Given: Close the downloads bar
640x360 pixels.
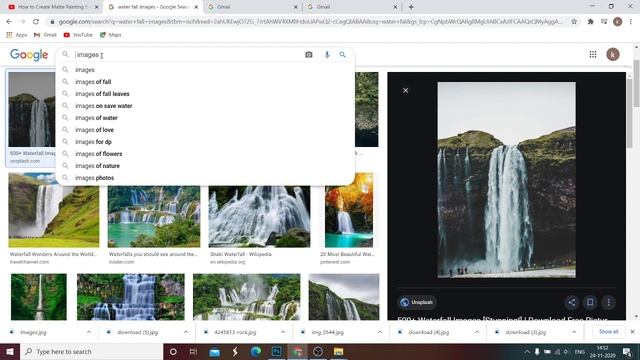Looking at the screenshot, I should (632, 332).
